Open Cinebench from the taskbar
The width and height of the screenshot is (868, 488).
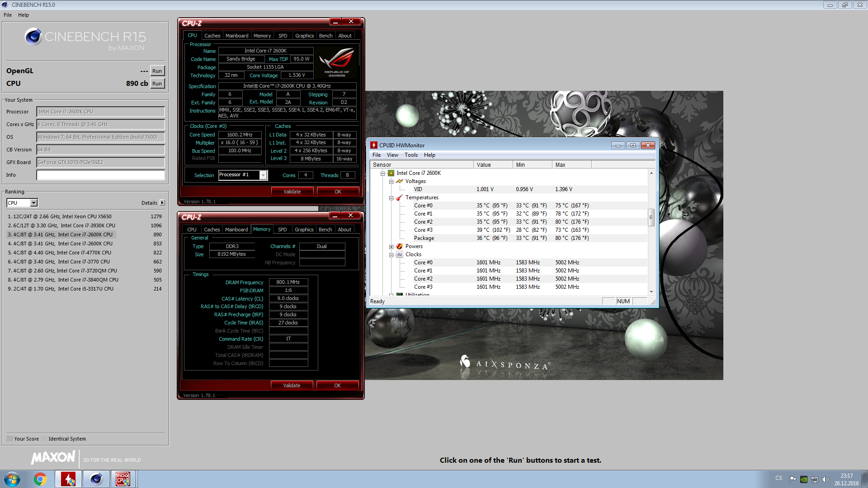coord(96,479)
